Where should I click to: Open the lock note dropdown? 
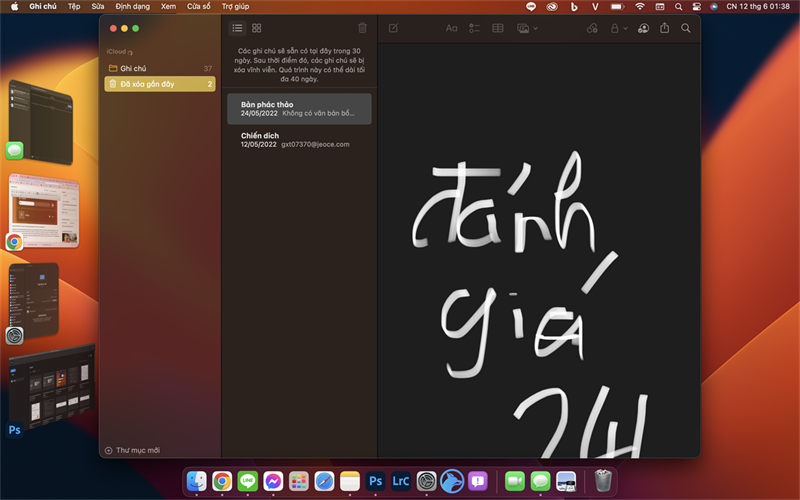[619, 28]
